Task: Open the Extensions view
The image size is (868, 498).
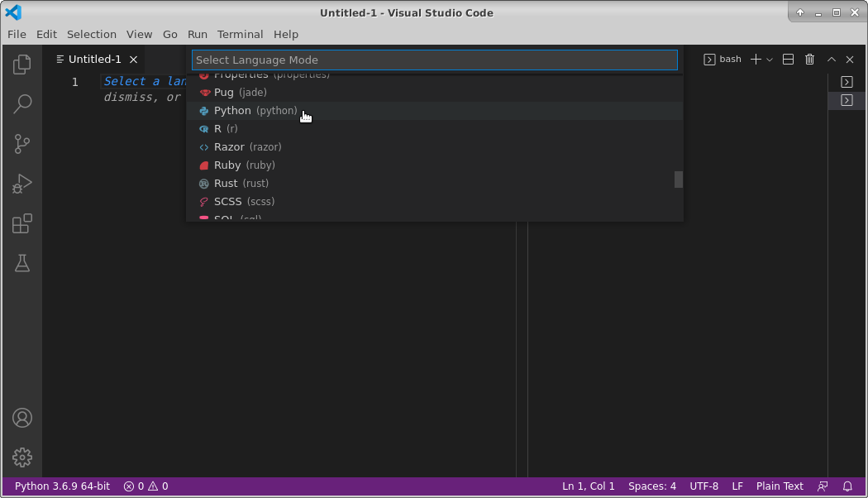Action: pos(21,223)
